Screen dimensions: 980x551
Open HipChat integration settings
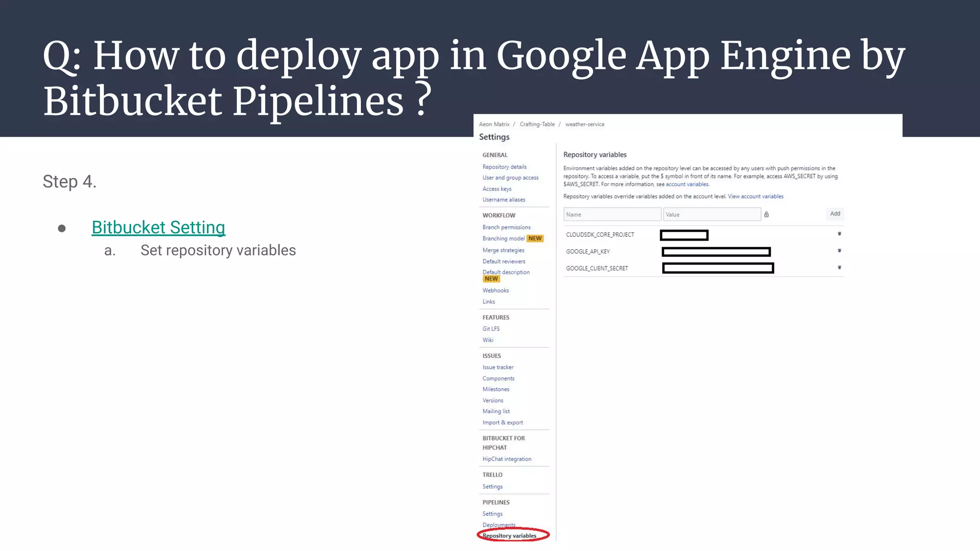pyautogui.click(x=507, y=459)
